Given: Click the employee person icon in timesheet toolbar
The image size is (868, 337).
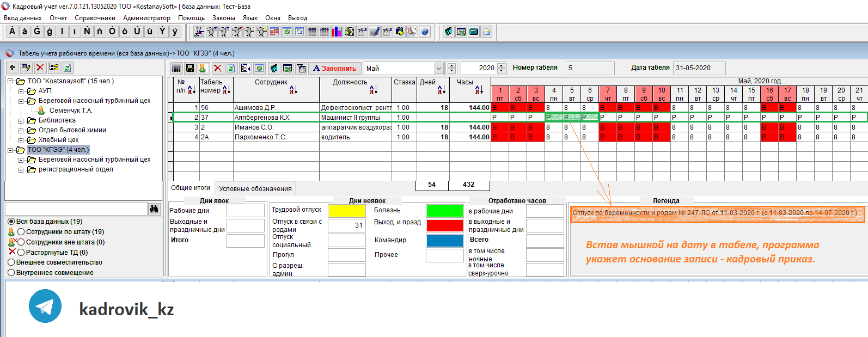Looking at the screenshot, I should tap(203, 68).
